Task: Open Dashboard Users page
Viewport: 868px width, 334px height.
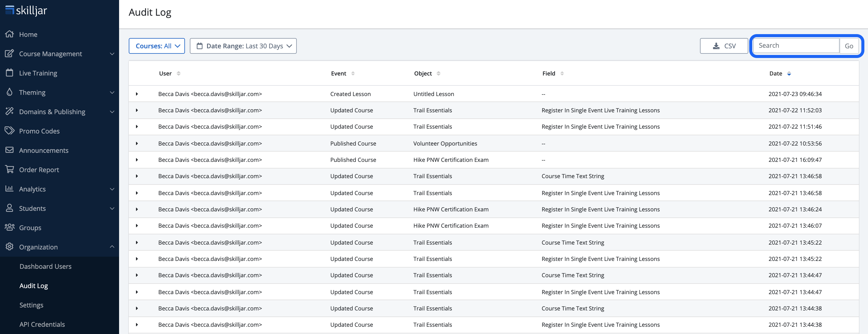Action: tap(46, 266)
